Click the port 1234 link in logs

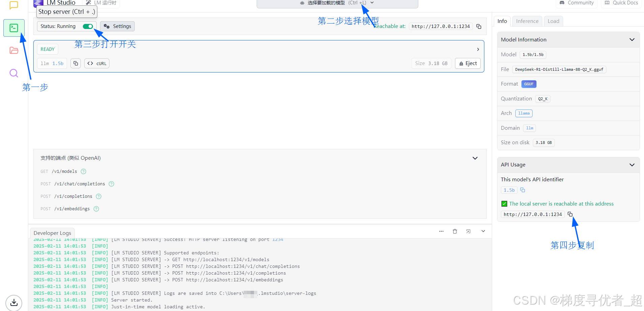click(x=278, y=240)
